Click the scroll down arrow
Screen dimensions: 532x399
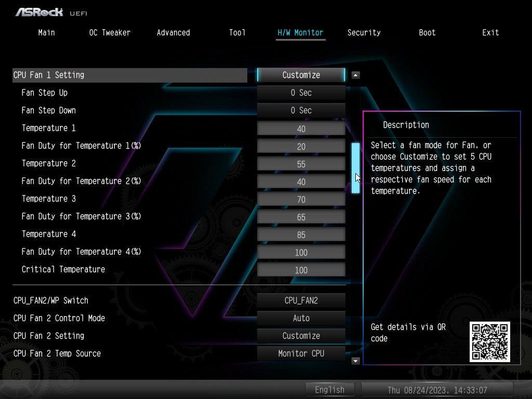tap(355, 361)
